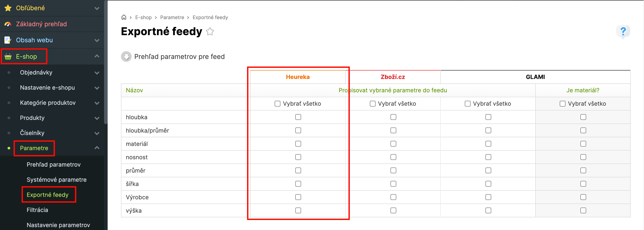
Task: Select the Zboží.cz column header
Action: tap(392, 77)
